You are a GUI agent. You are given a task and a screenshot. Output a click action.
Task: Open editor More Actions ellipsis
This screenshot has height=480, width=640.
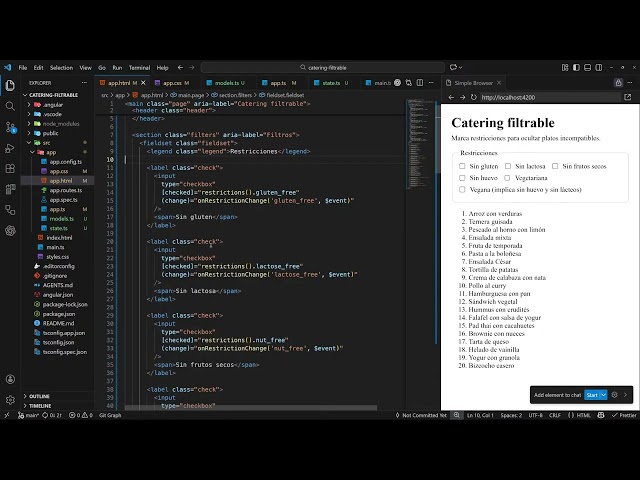tap(431, 83)
